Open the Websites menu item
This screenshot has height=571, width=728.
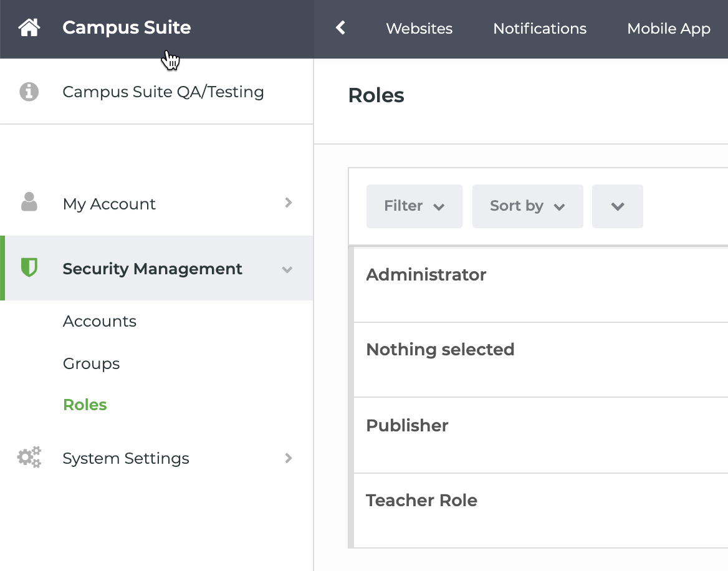coord(419,28)
